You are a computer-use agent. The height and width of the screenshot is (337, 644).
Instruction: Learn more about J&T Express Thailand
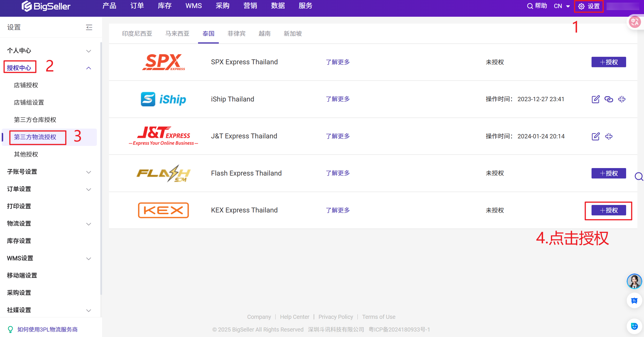(338, 136)
